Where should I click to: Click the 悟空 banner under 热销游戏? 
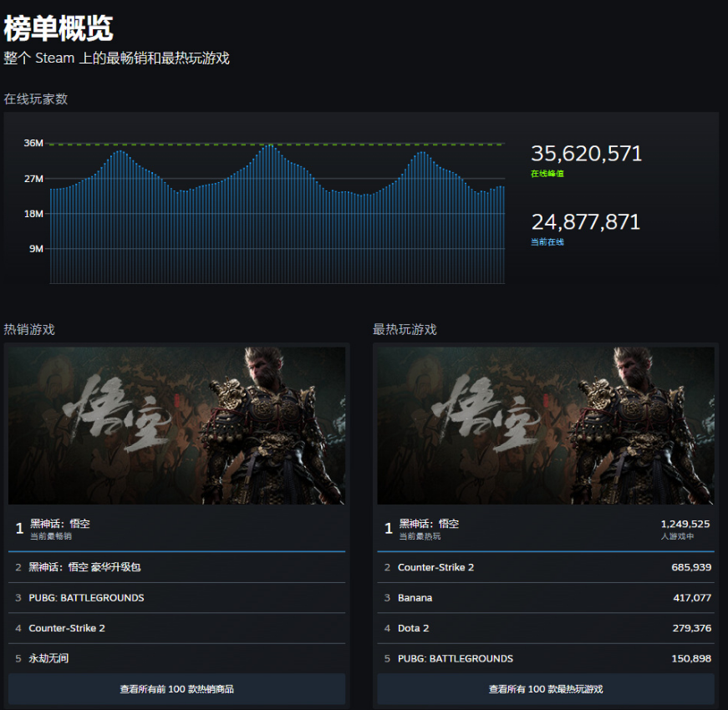pos(176,425)
